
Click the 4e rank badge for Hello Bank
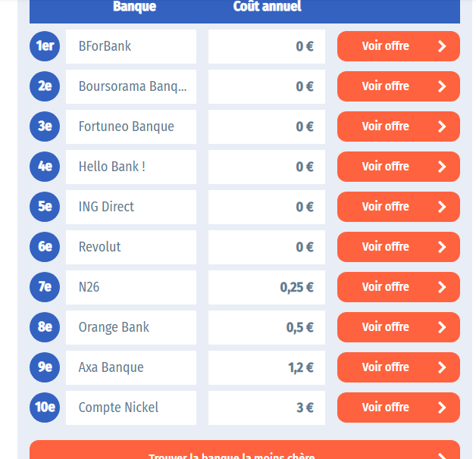point(44,167)
